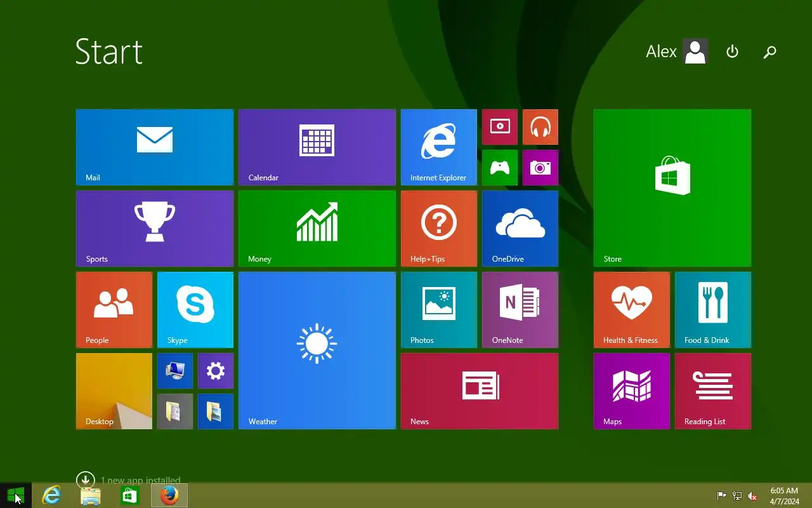Open the Games controller tile
Screen dimensions: 812x508
tap(500, 168)
